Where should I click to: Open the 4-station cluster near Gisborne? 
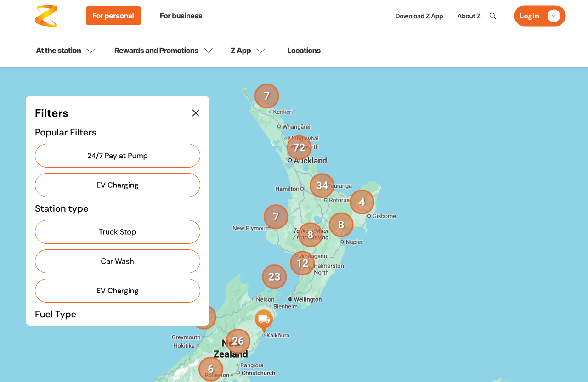tap(362, 202)
